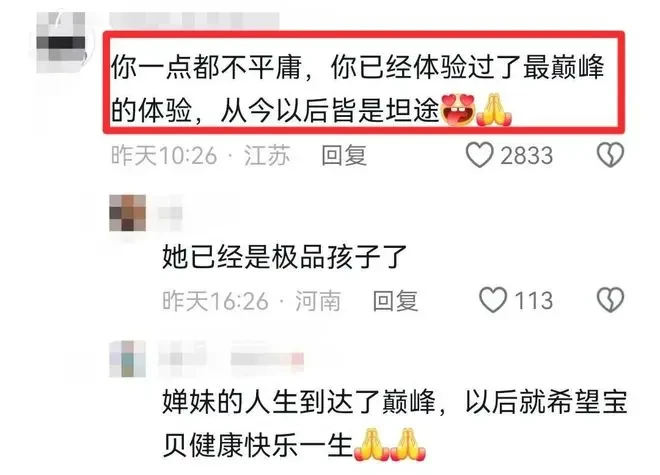
Task: Open the blurred username above the 婵妹 comment
Action: [231, 359]
